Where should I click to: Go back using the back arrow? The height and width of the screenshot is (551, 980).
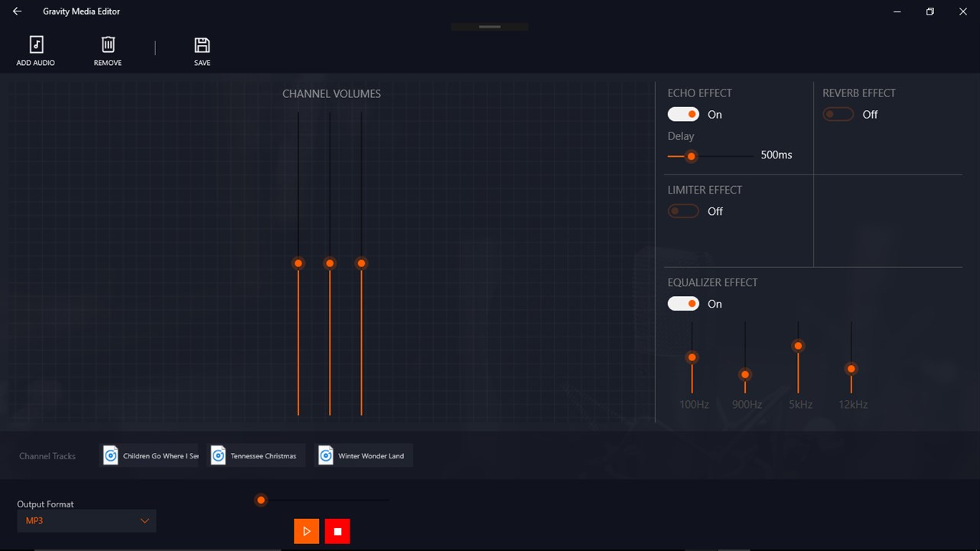pos(17,11)
